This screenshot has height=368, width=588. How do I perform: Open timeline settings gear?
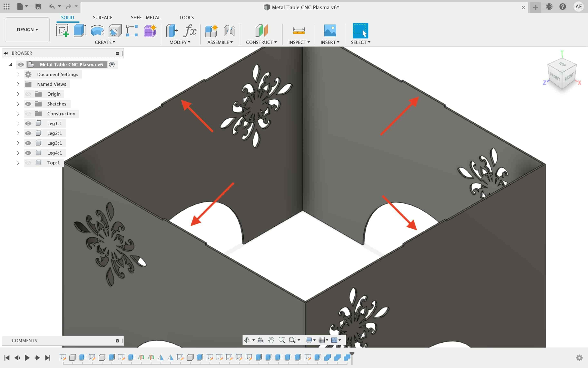pyautogui.click(x=579, y=358)
